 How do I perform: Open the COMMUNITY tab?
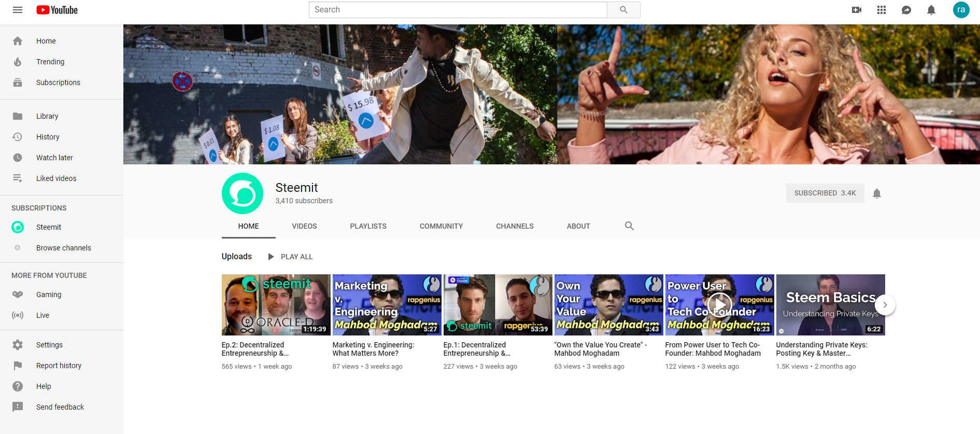pyautogui.click(x=442, y=226)
